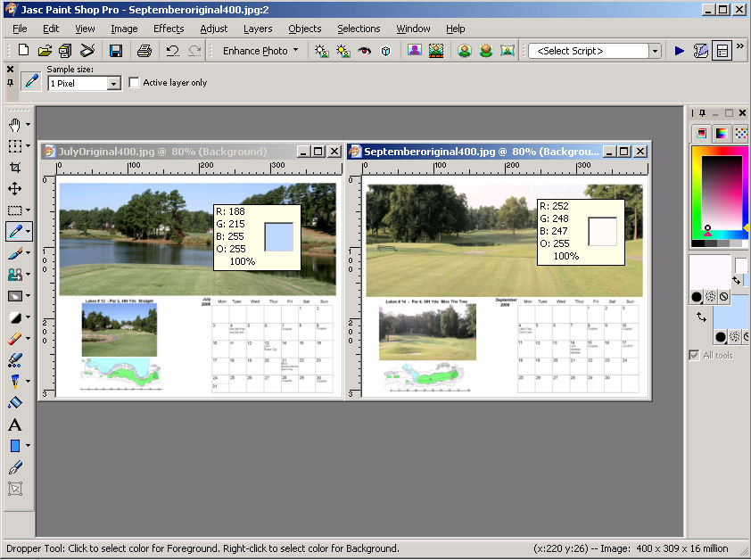751x560 pixels.
Task: Click the foreground color swatch
Action: point(710,270)
